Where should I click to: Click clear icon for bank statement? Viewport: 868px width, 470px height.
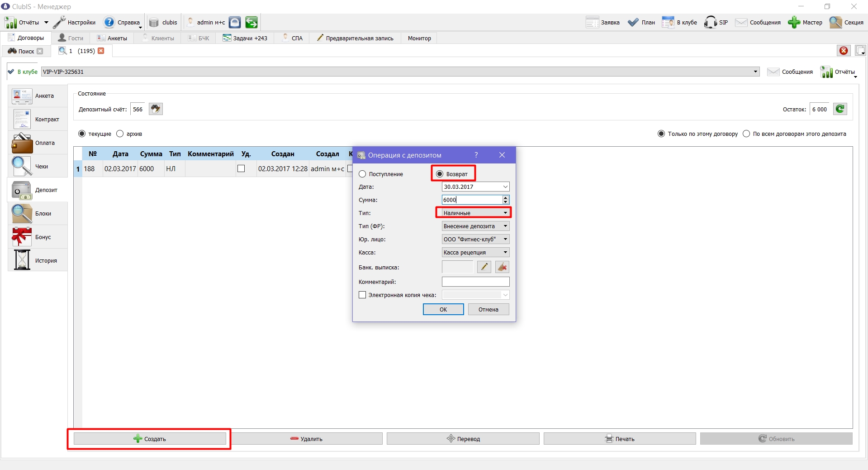[502, 267]
